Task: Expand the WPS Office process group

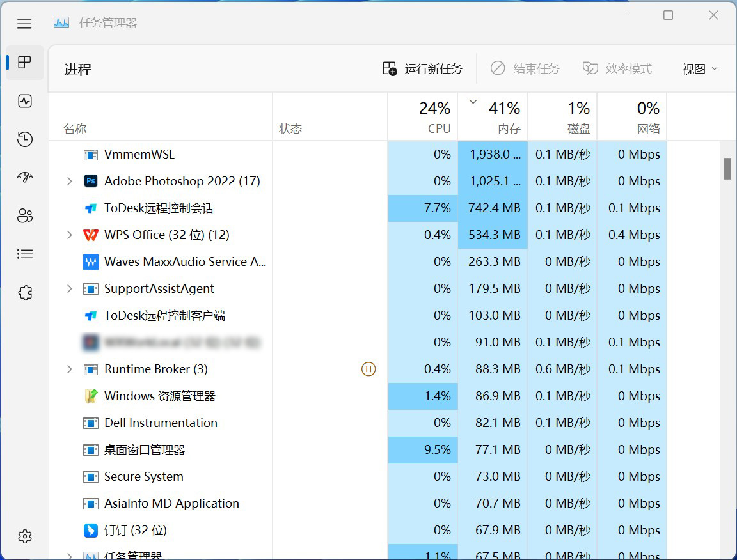Action: tap(70, 235)
